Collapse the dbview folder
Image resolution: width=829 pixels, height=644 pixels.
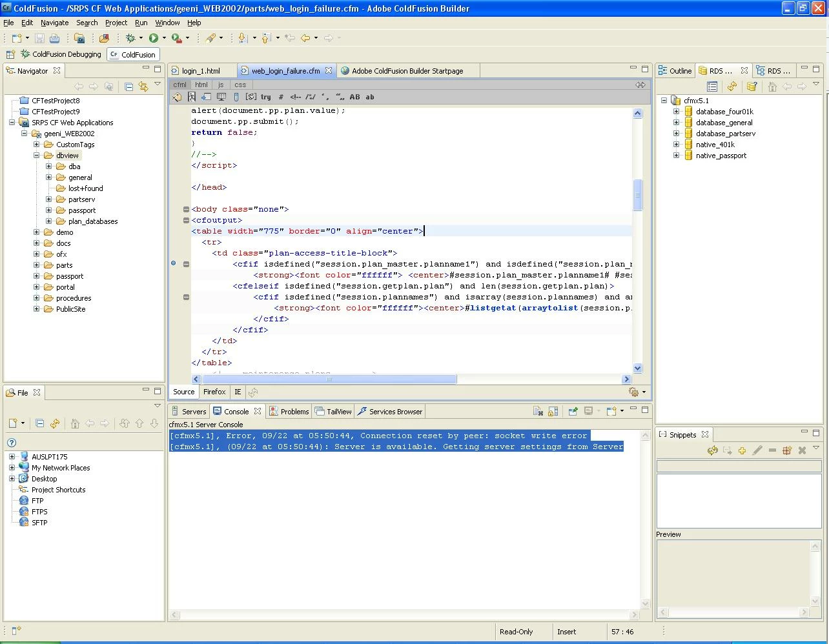pyautogui.click(x=36, y=156)
